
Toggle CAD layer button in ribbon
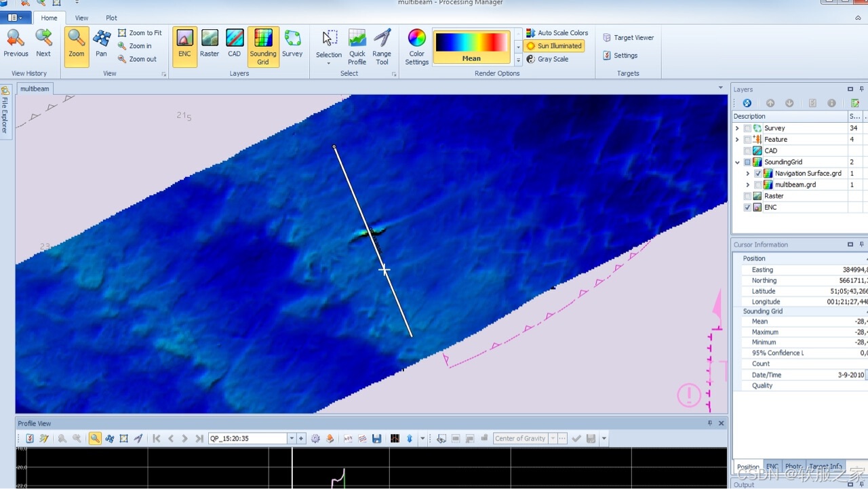click(x=234, y=43)
